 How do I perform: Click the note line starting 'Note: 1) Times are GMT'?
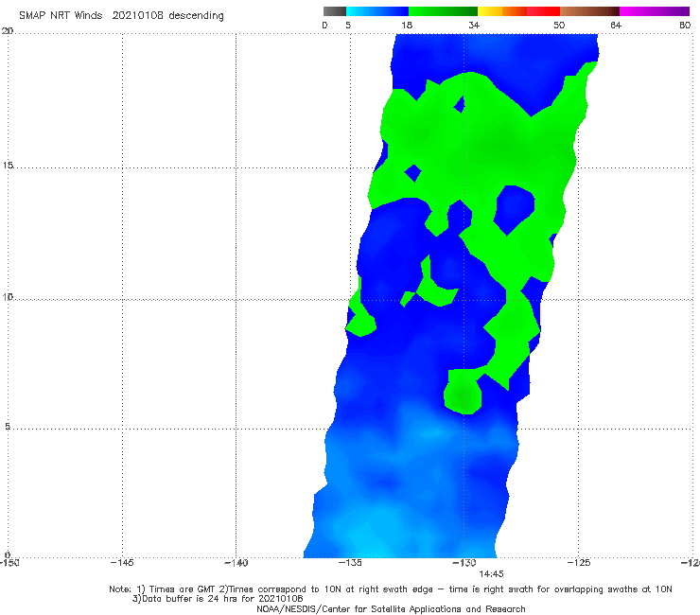tap(390, 589)
